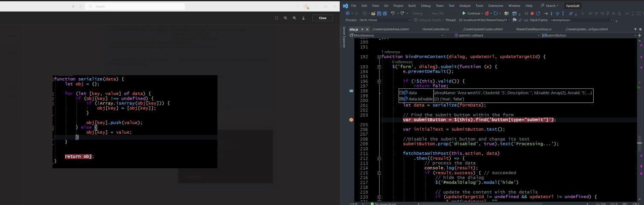Image resolution: width=644 pixels, height=205 pixels.
Task: Click the Hot Reload flame icon
Action: tap(487, 13)
